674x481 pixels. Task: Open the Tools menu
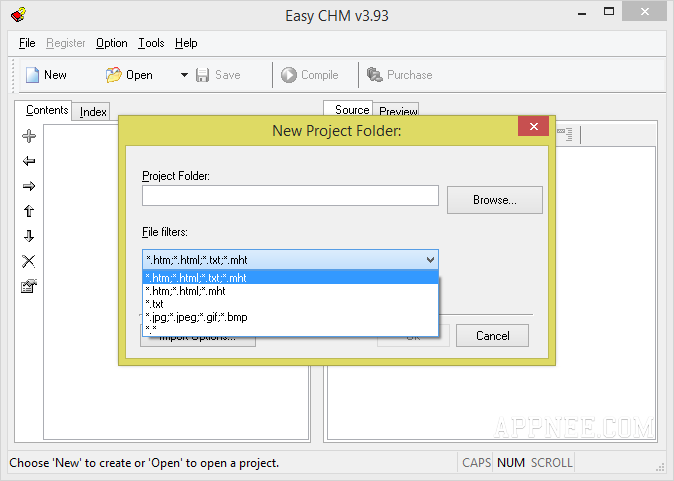coord(151,43)
